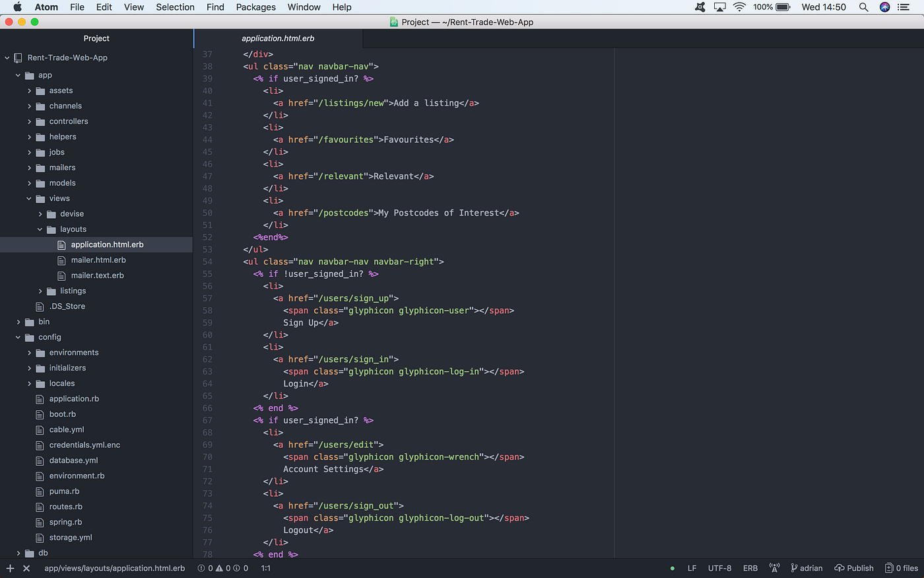Open mailer.text.erb file
The image size is (924, 578).
pos(98,275)
